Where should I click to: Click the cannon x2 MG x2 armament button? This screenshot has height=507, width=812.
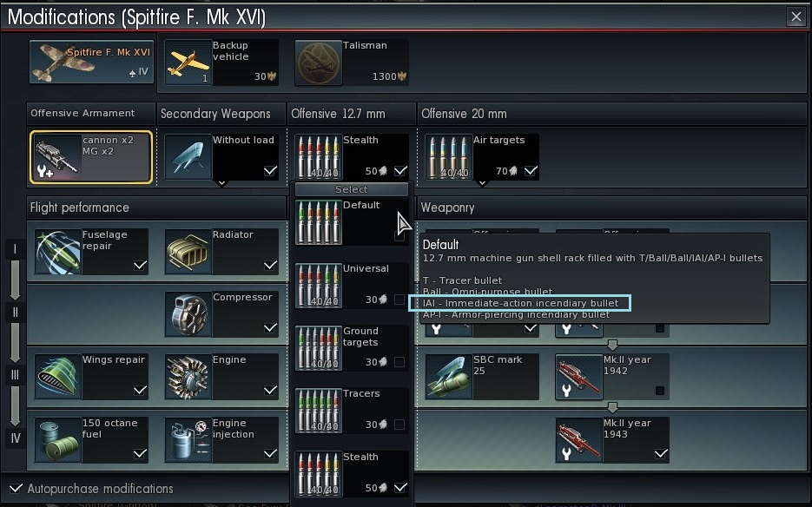[x=91, y=157]
